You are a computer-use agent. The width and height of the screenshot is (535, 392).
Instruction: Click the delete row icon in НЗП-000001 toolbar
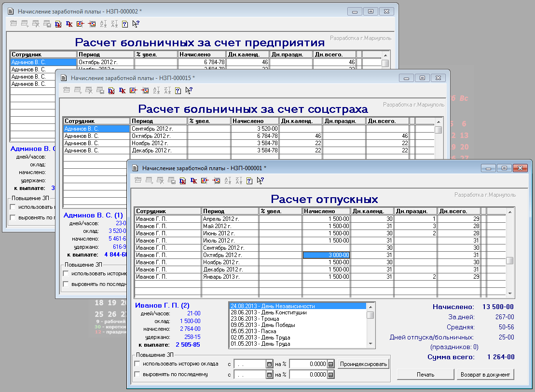tap(160, 180)
